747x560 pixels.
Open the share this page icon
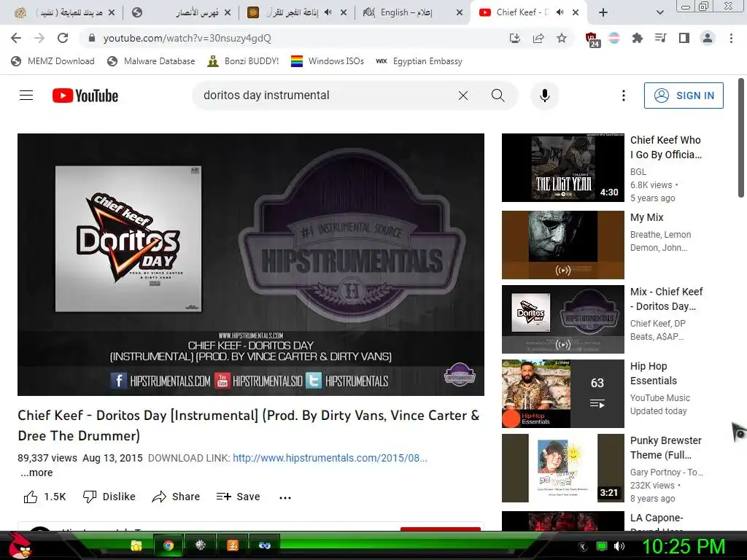pyautogui.click(x=538, y=38)
